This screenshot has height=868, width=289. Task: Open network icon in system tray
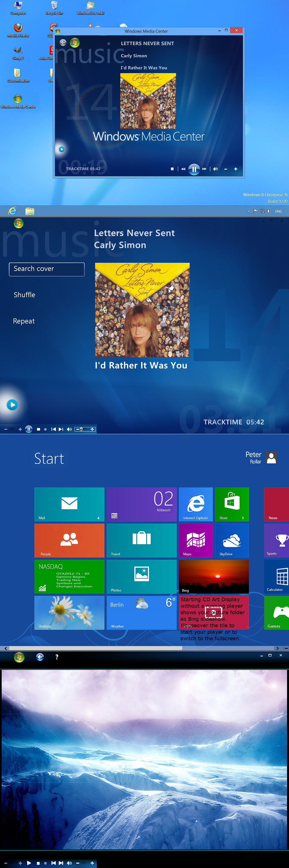click(262, 211)
